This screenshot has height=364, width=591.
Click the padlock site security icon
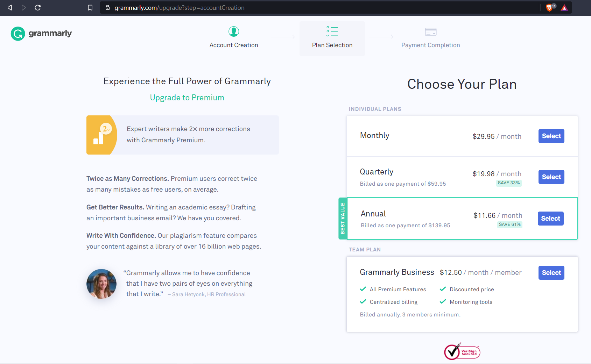click(x=108, y=7)
